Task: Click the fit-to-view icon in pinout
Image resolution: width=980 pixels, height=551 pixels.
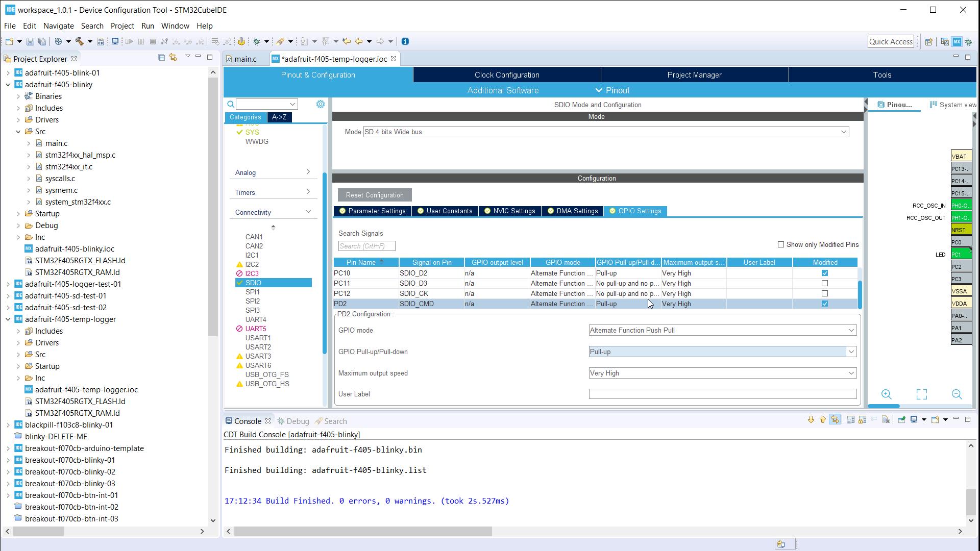Action: (x=921, y=394)
